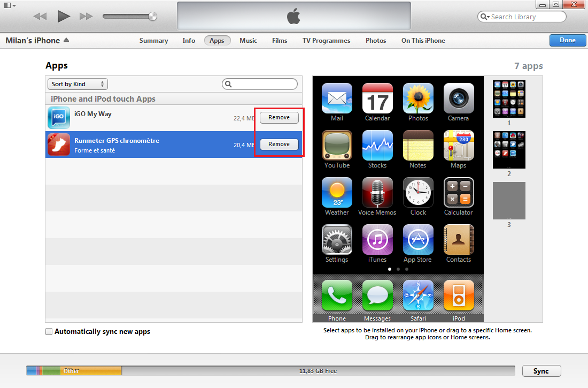Select the Calendar app icon
The width and height of the screenshot is (588, 388).
(x=377, y=98)
